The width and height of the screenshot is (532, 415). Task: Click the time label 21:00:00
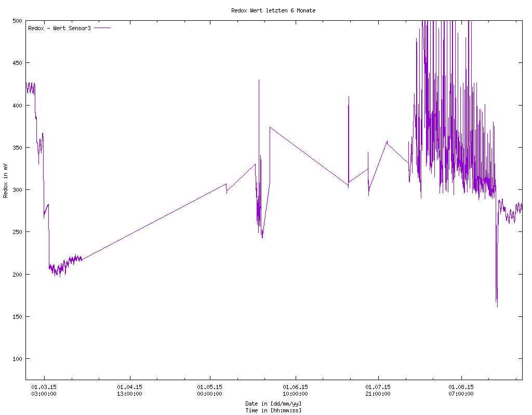[378, 394]
